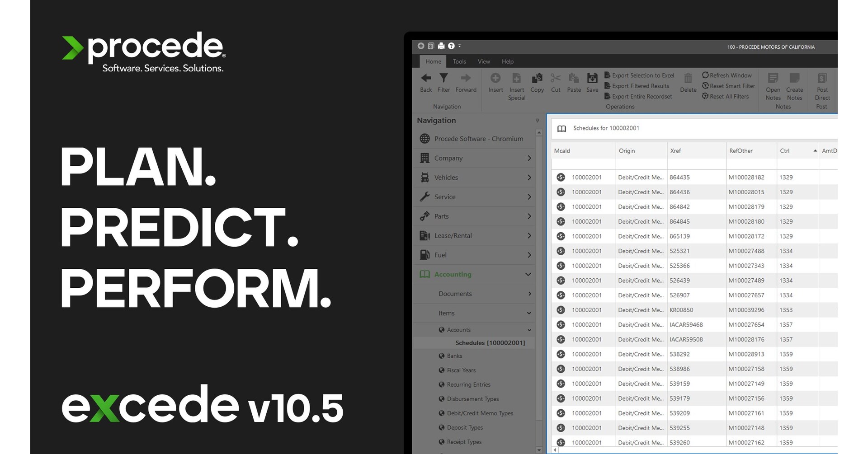The width and height of the screenshot is (868, 454).
Task: Toggle the pin icon on the Navigation panel
Action: point(537,120)
